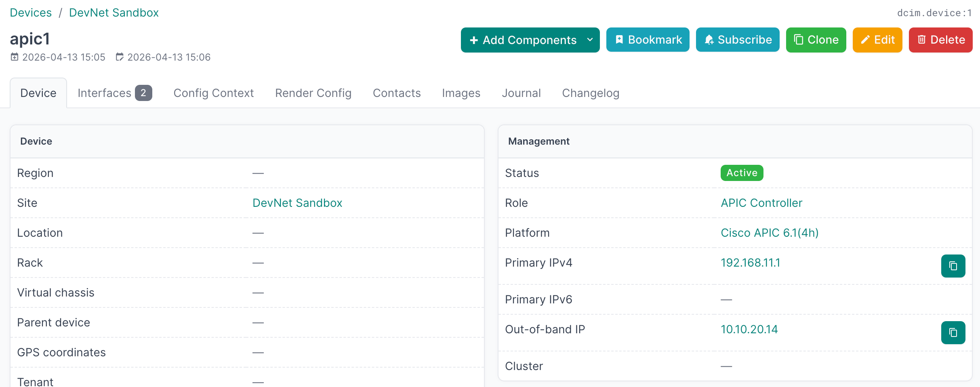View the Images tab

[x=461, y=93]
